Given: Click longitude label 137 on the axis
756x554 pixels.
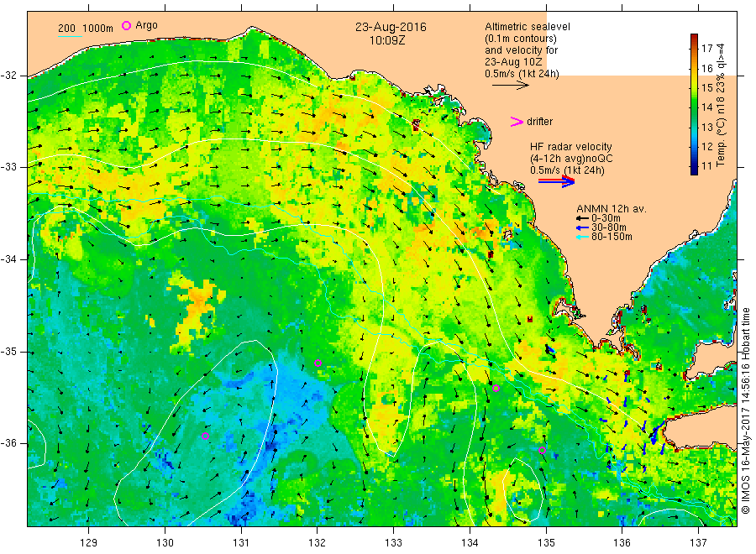Looking at the screenshot, I should tap(699, 543).
